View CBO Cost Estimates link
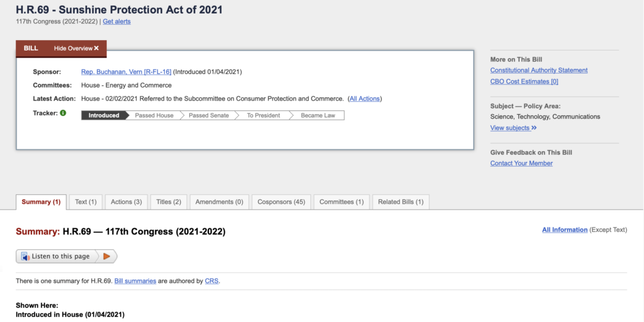The image size is (644, 322). click(524, 81)
